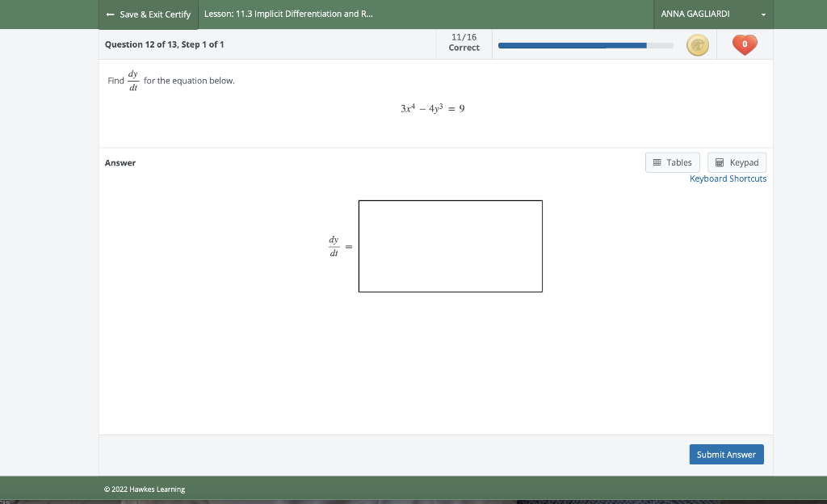The height and width of the screenshot is (504, 827).
Task: Click the dropdown caret next to the username
Action: [762, 14]
